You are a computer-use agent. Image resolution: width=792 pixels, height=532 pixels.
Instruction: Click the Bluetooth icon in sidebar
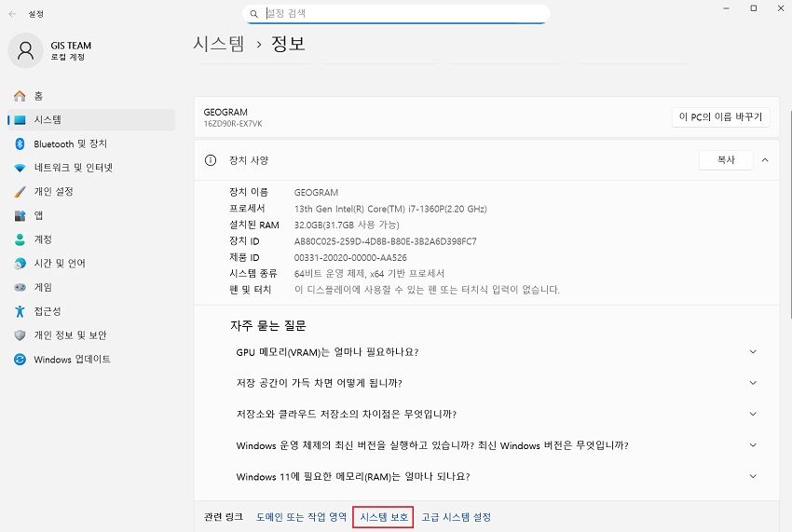pos(20,144)
